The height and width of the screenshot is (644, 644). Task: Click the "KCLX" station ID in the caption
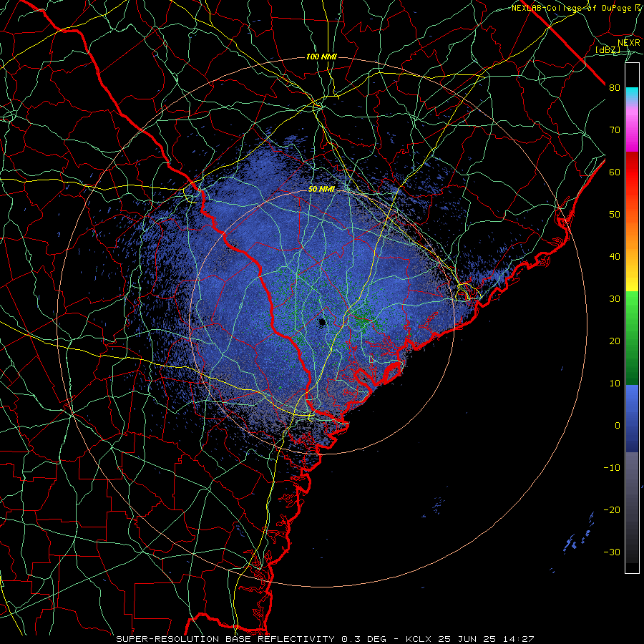click(419, 639)
